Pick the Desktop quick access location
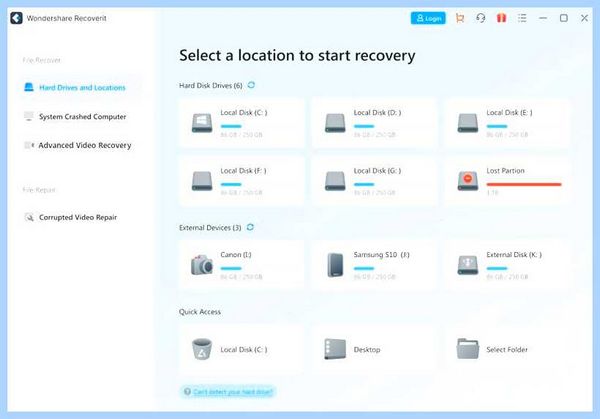Viewport: 600px width, 419px height. point(375,349)
